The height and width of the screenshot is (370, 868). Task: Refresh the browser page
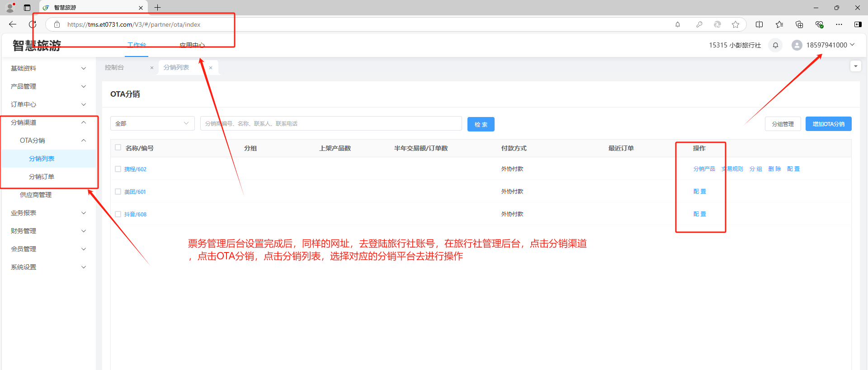tap(33, 24)
